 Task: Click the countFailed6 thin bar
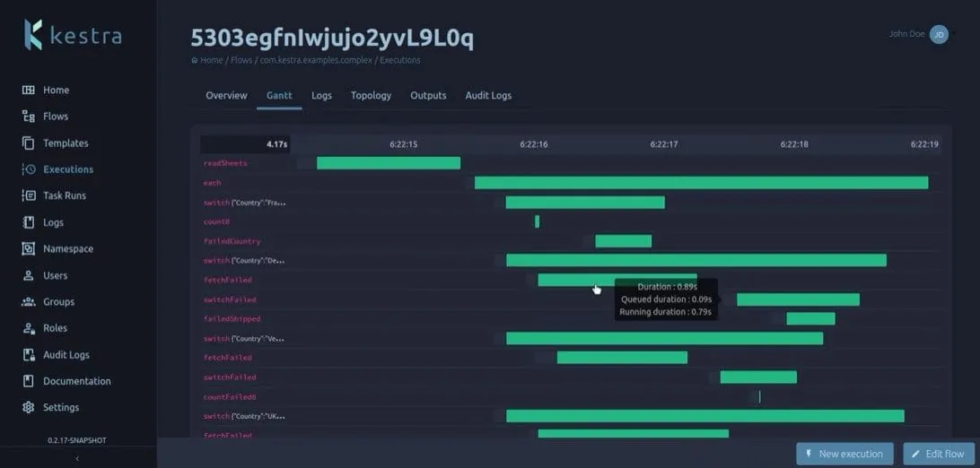click(x=759, y=396)
